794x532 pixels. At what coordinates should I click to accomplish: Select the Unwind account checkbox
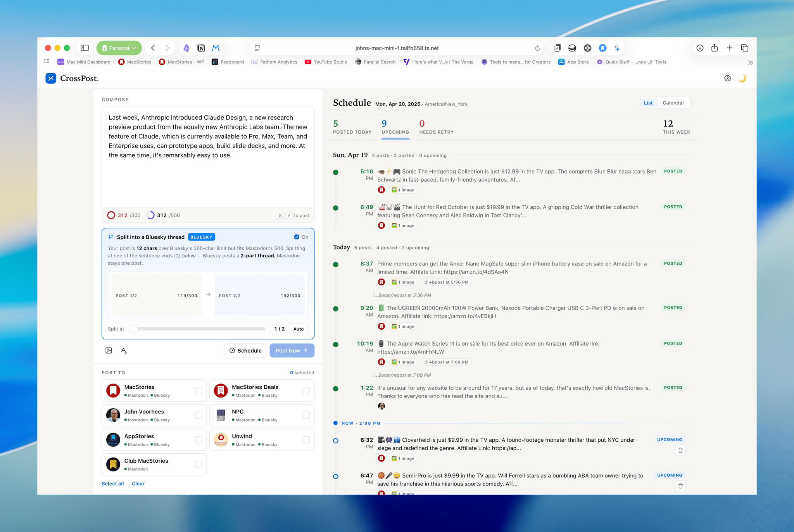(x=306, y=439)
